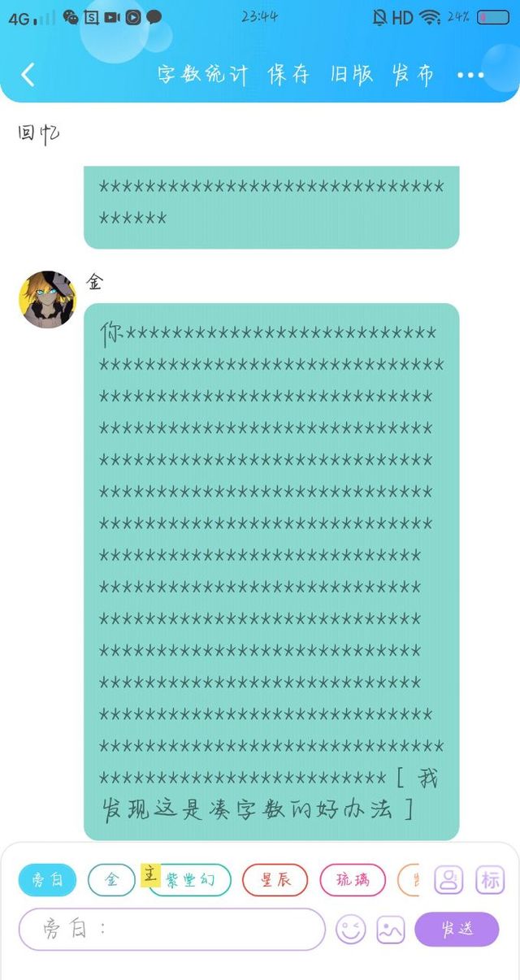Check the WeChat notification in status bar
This screenshot has height=980, width=520.
[71, 16]
